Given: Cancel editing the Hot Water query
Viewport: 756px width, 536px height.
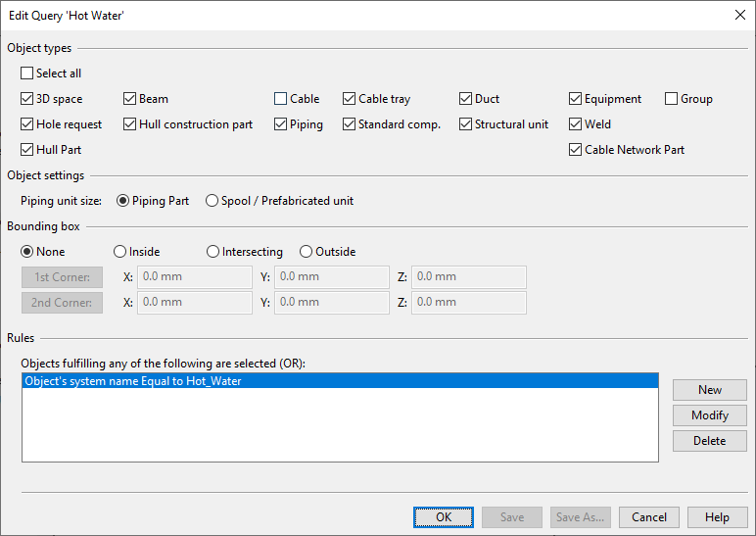Looking at the screenshot, I should (x=649, y=517).
